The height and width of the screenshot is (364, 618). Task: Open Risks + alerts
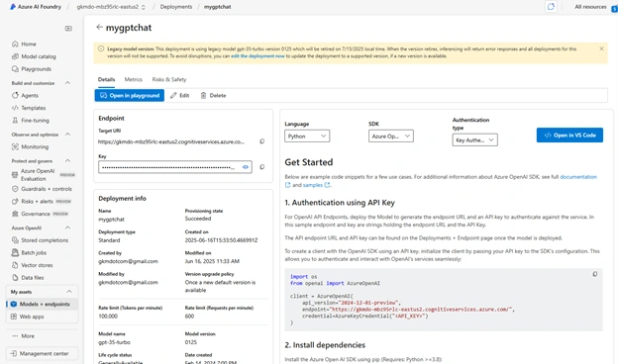[x=42, y=202]
